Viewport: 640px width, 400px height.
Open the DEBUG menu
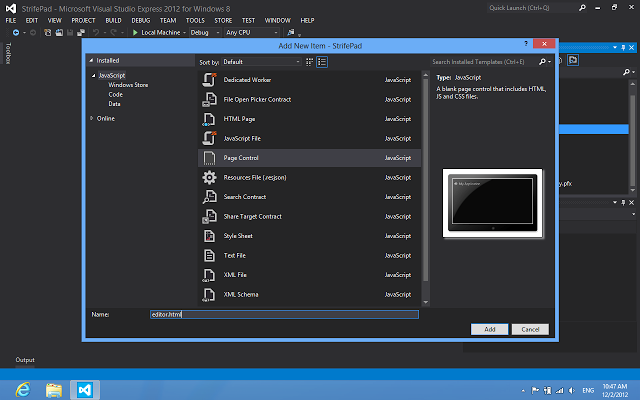coord(140,20)
